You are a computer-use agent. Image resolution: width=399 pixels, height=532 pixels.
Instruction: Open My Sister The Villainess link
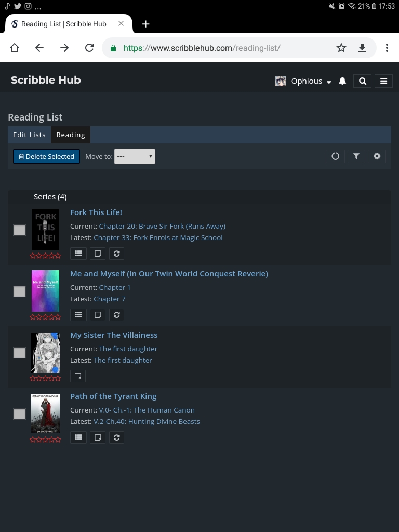[x=114, y=335]
